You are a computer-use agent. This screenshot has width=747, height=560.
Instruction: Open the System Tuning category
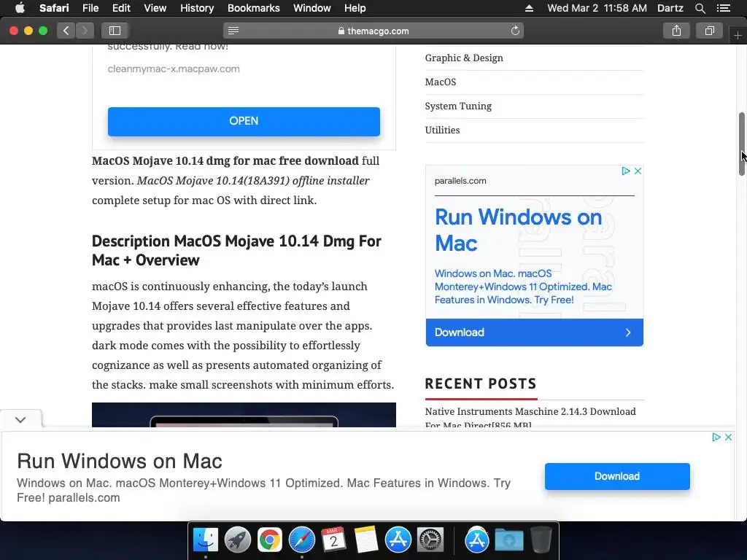pos(458,106)
